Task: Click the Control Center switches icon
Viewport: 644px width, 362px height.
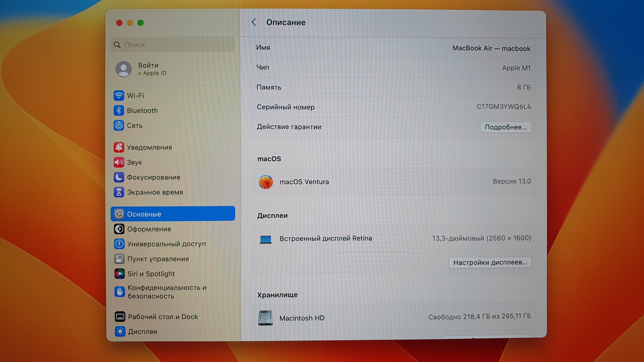Action: (x=119, y=259)
